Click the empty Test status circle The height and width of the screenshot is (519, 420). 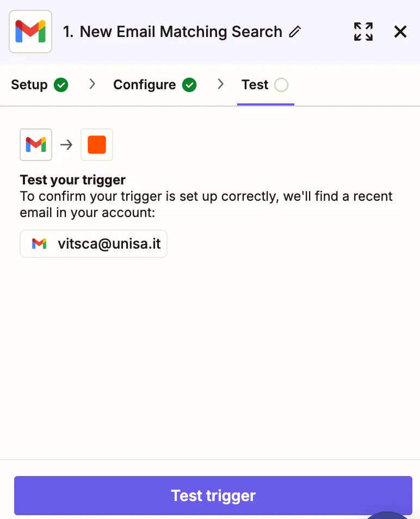281,85
